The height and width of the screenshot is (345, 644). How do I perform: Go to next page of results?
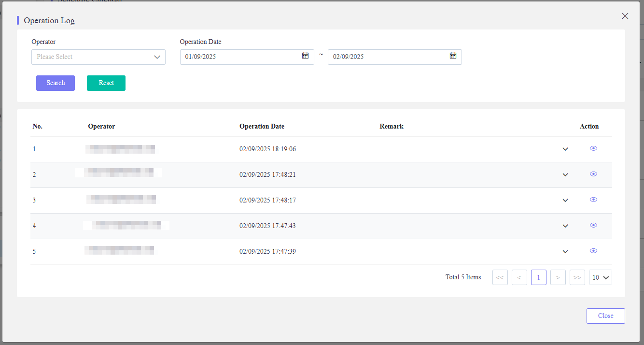[558, 277]
